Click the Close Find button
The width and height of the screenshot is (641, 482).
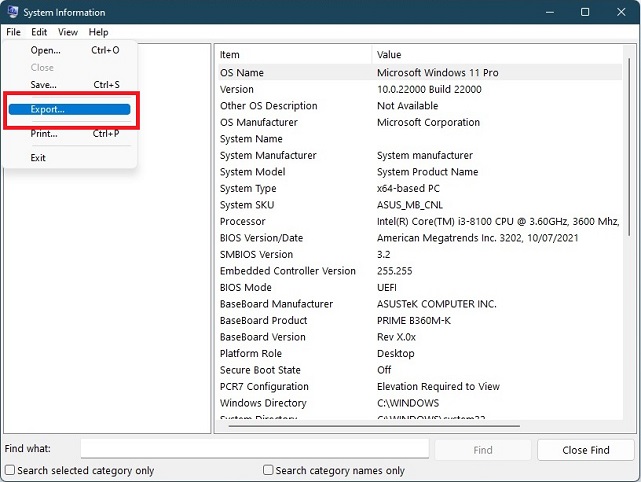click(x=586, y=450)
